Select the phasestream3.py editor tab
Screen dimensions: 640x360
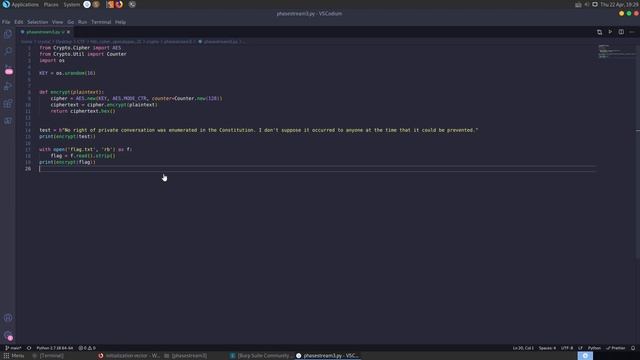click(x=45, y=32)
